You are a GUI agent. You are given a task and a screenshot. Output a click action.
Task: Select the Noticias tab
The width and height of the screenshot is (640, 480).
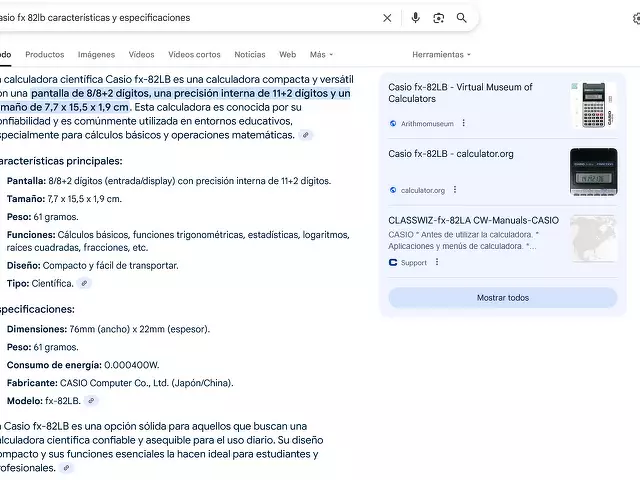coord(250,55)
